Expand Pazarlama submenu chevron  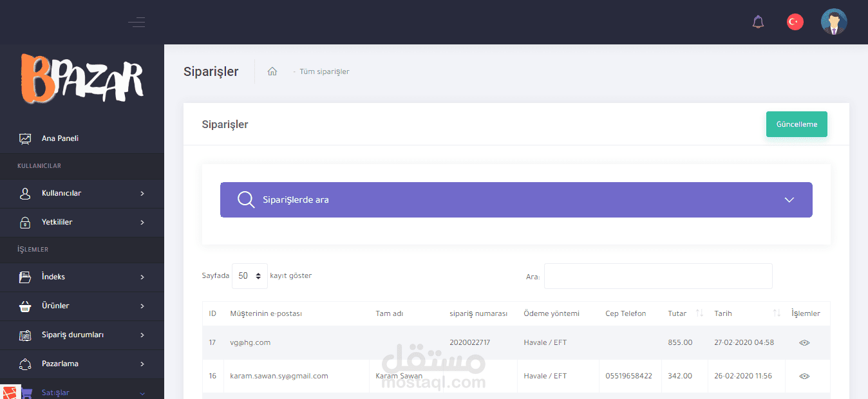tap(142, 364)
